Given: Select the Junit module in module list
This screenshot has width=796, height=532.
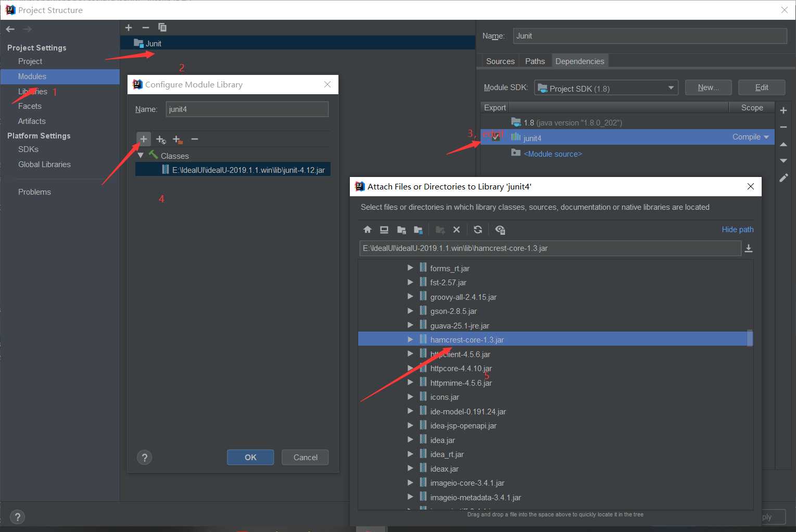Looking at the screenshot, I should click(x=298, y=43).
